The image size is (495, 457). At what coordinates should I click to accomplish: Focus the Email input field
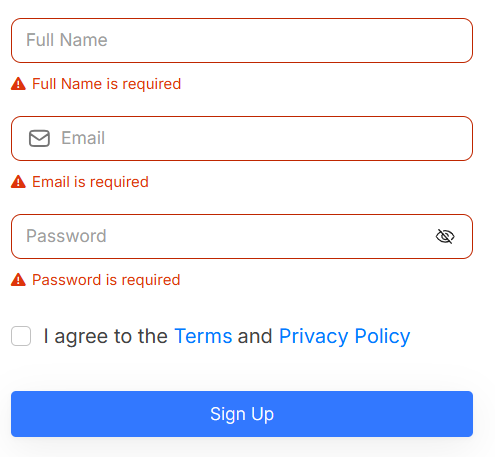coord(242,138)
